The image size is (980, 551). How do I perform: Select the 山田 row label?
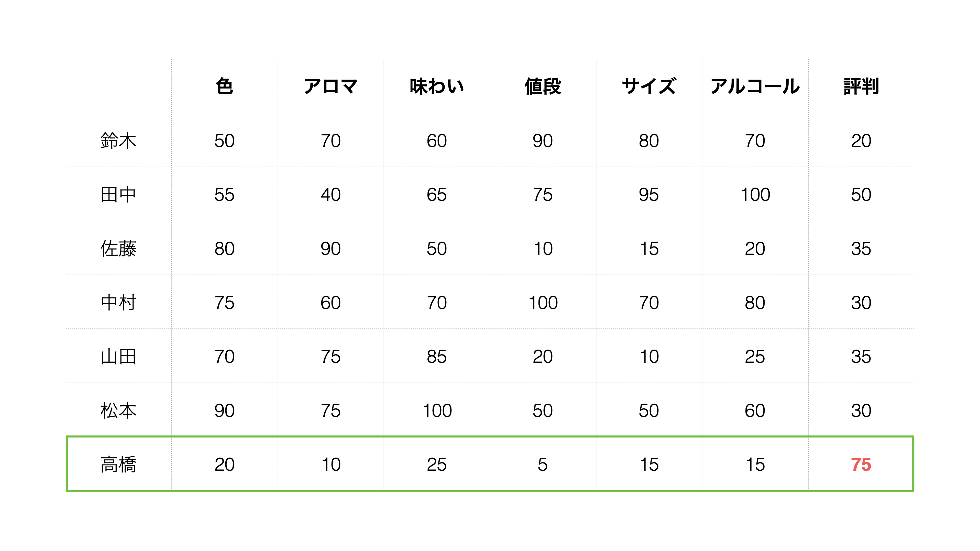point(118,356)
